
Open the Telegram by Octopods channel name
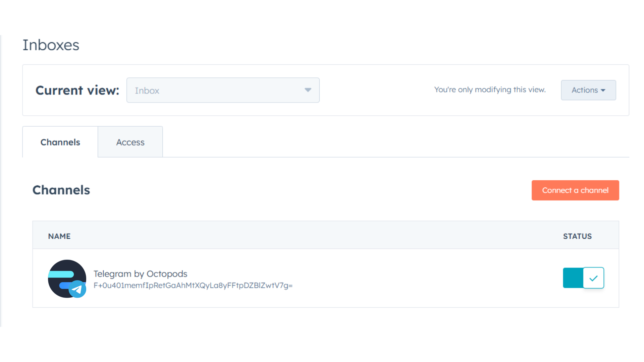140,274
